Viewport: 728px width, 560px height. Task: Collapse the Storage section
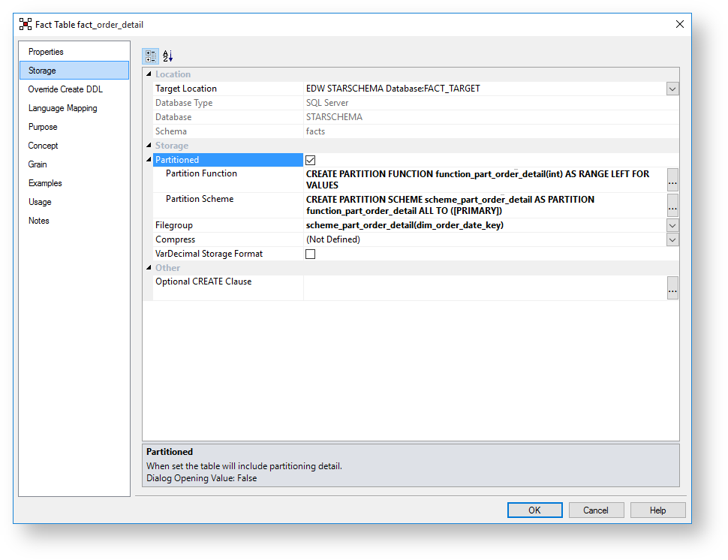(149, 146)
